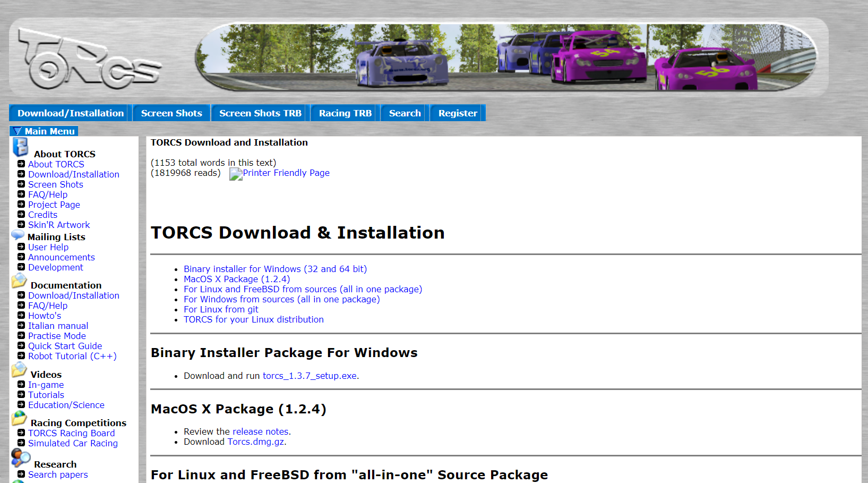Click the 'Research' section heading
Image resolution: width=868 pixels, height=483 pixels.
(x=55, y=464)
